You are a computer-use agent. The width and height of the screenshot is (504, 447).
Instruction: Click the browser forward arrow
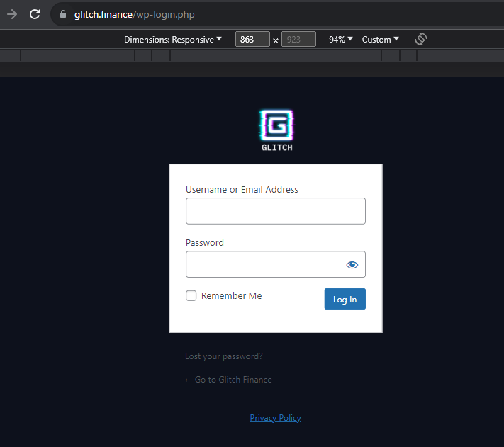click(x=12, y=14)
